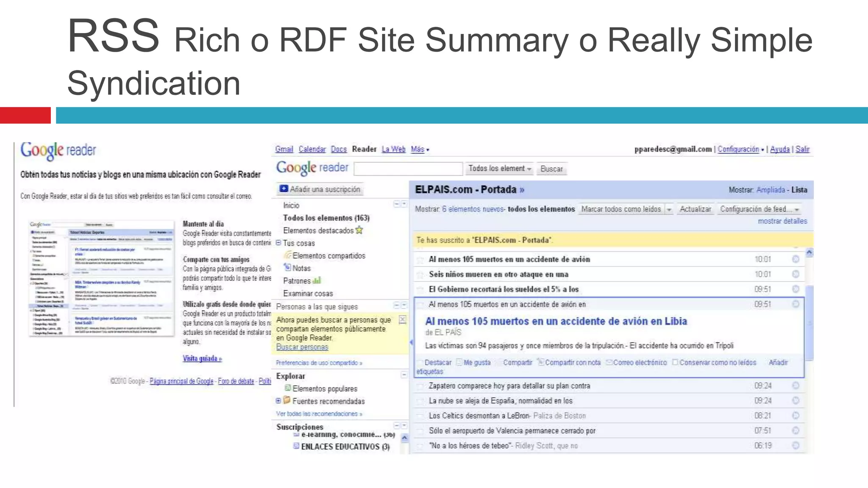Open original icon on La nube se aleja row
The image size is (868, 488).
[796, 400]
